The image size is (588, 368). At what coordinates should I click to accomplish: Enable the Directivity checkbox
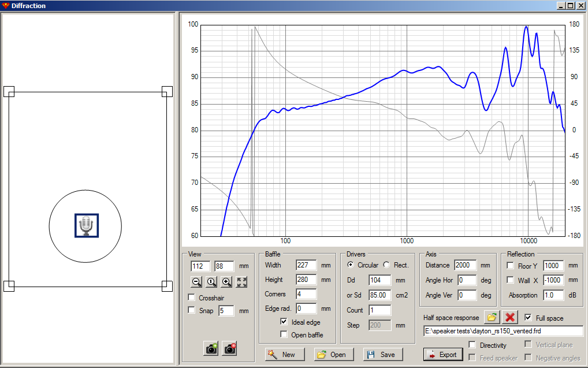point(472,345)
